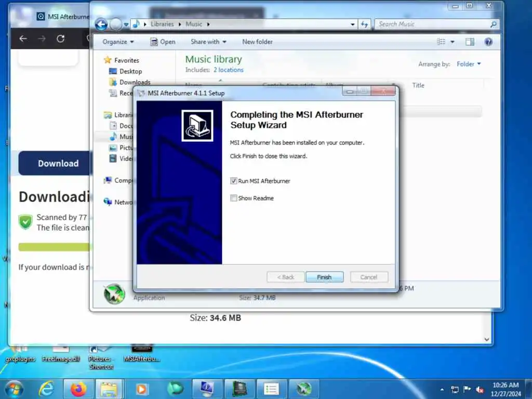Open recent locations dropdown next to forward arrow

[126, 24]
